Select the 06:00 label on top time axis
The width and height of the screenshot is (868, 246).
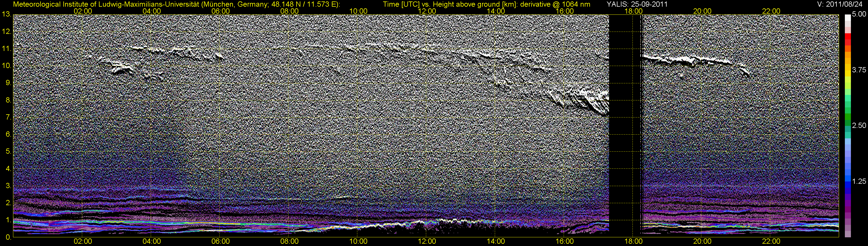pyautogui.click(x=221, y=11)
